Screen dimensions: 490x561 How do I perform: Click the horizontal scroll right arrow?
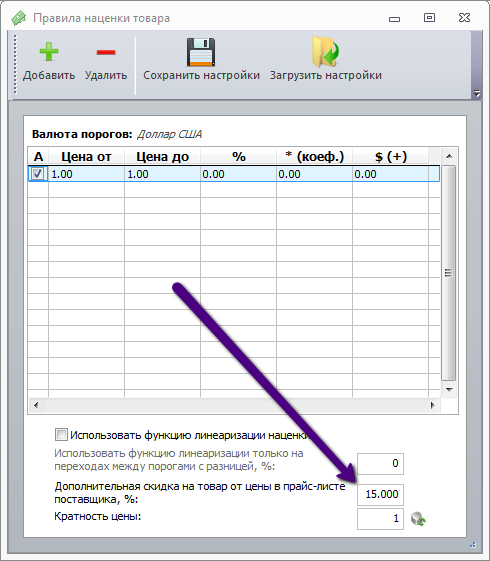coord(433,405)
